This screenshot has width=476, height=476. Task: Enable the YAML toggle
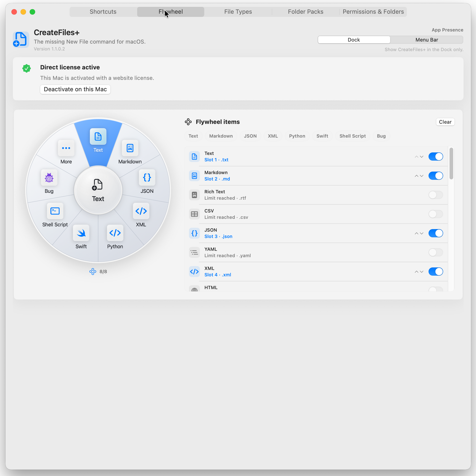click(436, 252)
